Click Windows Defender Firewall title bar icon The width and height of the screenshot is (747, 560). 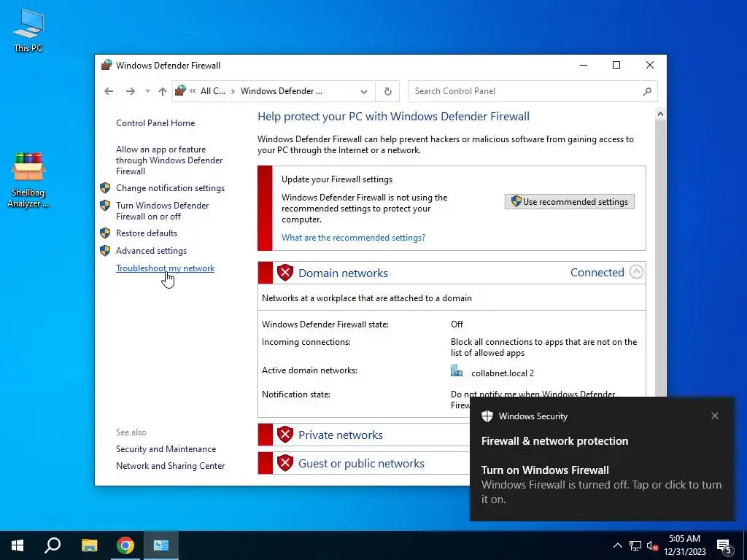tap(107, 65)
